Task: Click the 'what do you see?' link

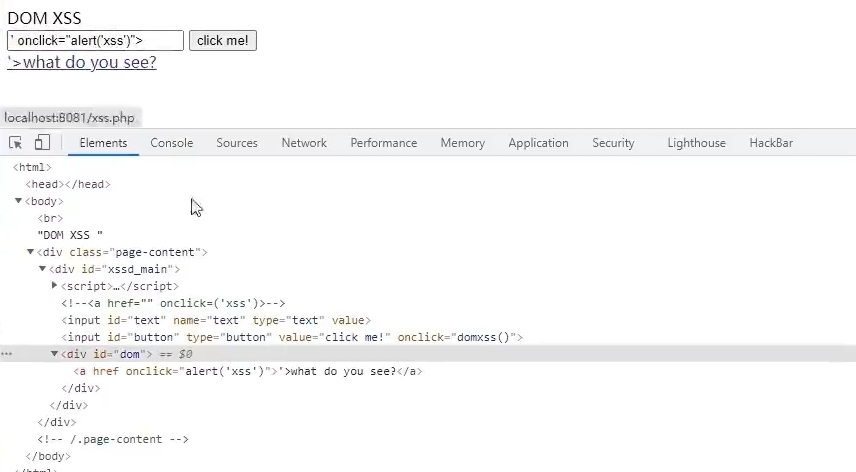Action: point(82,62)
